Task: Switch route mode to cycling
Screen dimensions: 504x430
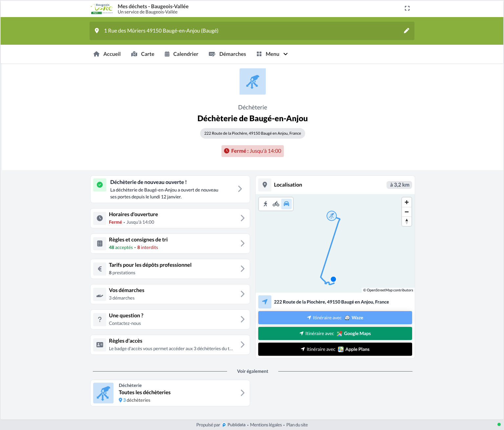Action: pyautogui.click(x=276, y=204)
